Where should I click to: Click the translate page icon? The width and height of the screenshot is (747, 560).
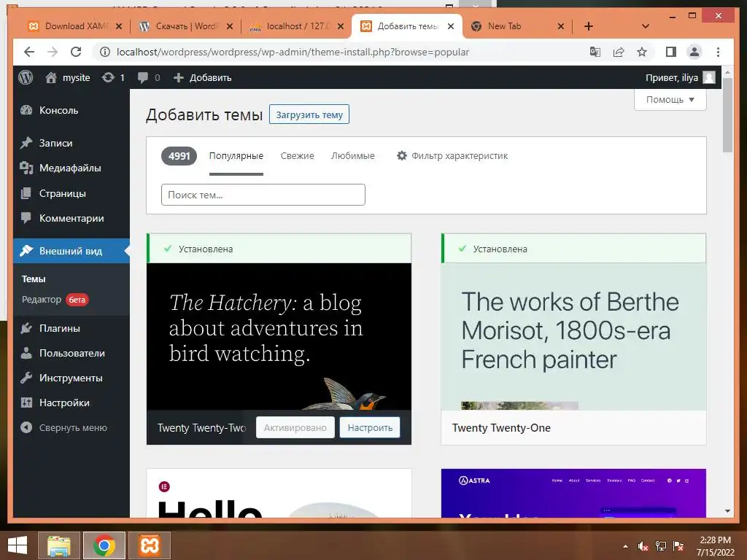[x=595, y=52]
